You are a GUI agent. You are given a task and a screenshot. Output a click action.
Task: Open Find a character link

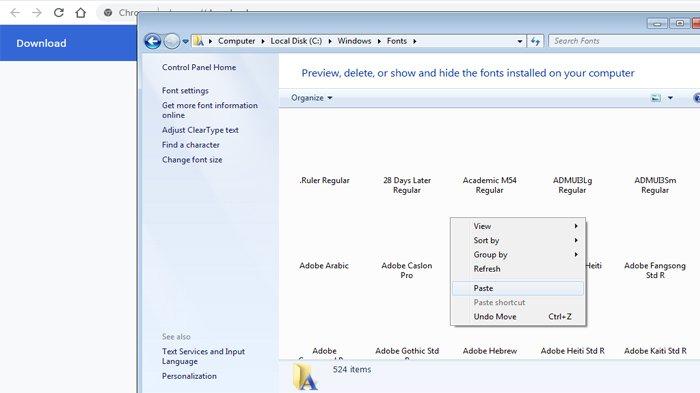tap(191, 145)
